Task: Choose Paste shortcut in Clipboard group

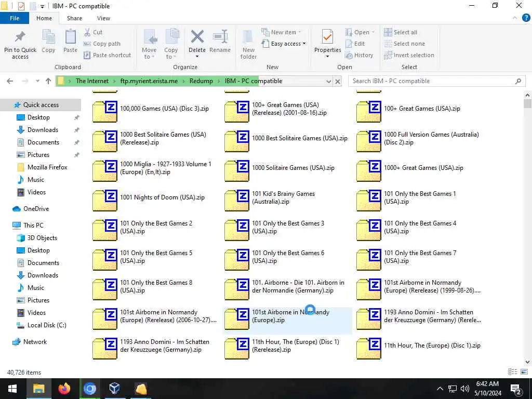Action: pos(107,55)
